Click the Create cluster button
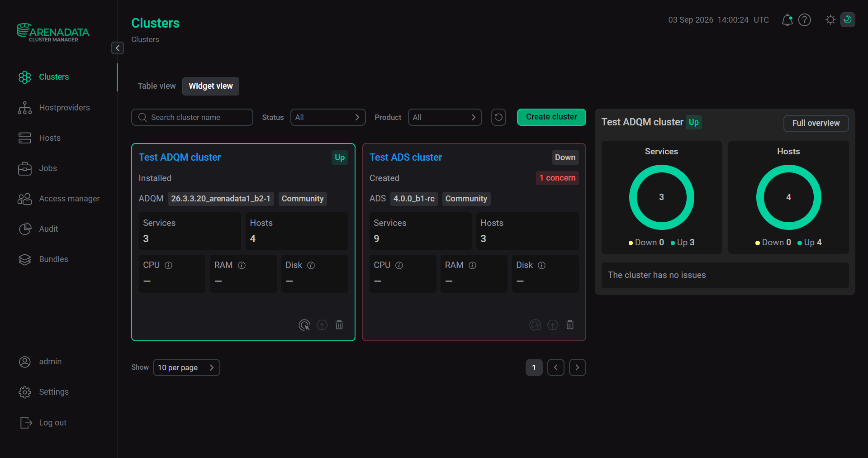This screenshot has height=458, width=868. click(551, 117)
